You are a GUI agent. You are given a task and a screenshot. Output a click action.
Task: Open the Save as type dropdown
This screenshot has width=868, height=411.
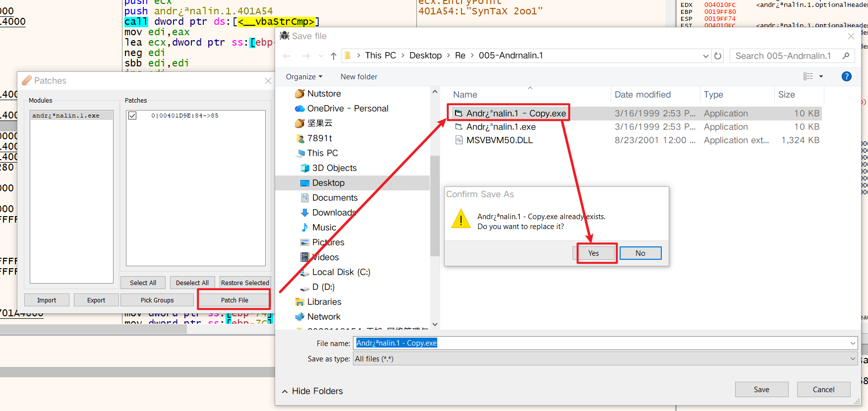pyautogui.click(x=853, y=359)
